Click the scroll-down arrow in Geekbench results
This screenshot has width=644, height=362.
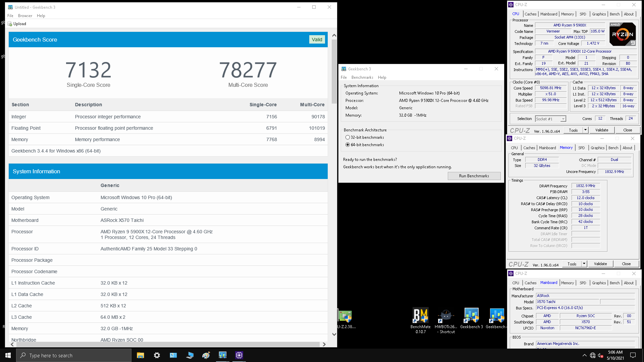[x=334, y=334]
